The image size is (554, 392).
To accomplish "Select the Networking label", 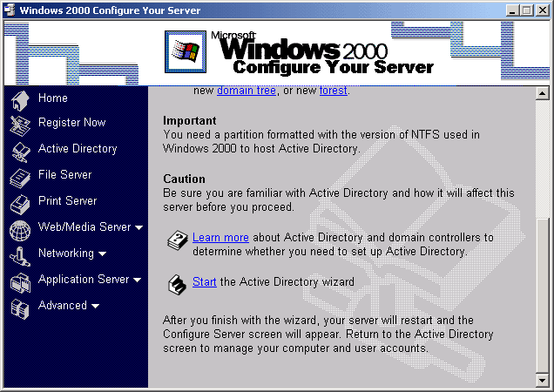I will (66, 253).
